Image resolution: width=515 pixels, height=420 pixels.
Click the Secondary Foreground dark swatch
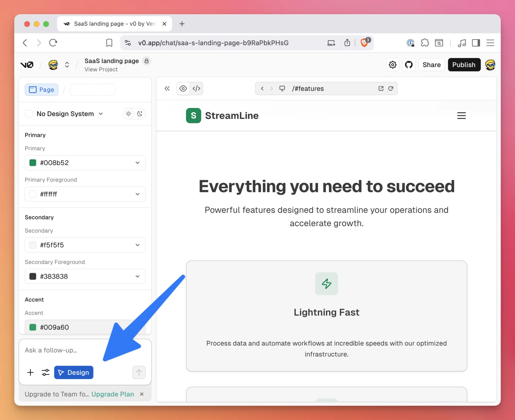pos(33,276)
